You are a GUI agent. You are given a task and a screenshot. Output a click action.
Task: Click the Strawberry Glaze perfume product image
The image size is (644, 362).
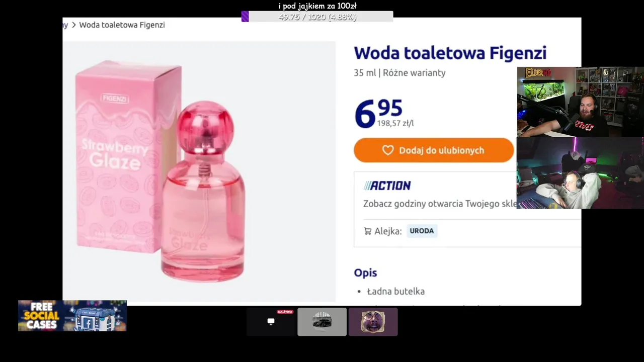click(199, 171)
